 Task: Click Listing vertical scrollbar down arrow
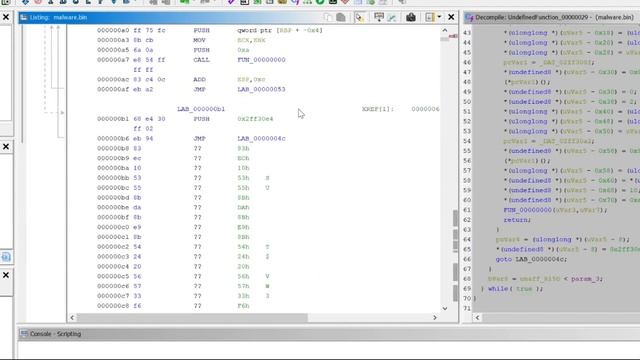(x=445, y=309)
